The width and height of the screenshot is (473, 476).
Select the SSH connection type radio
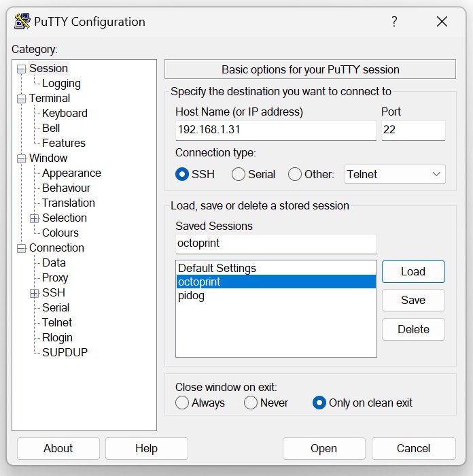point(182,174)
